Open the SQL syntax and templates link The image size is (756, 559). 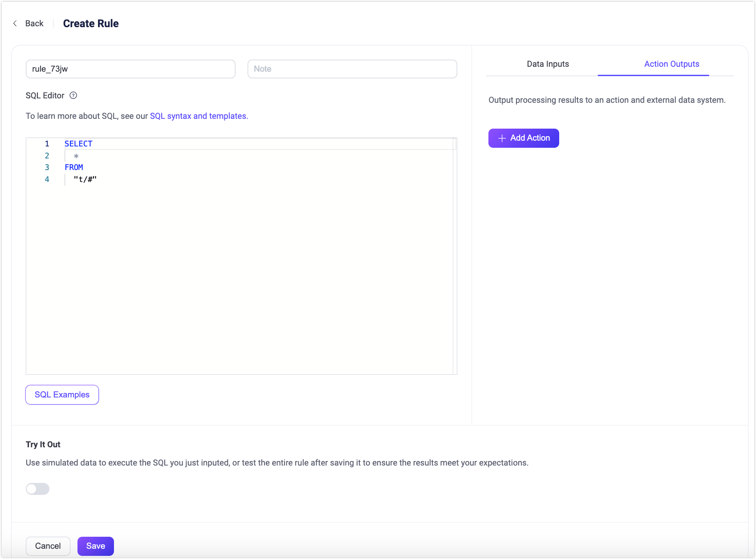[199, 116]
